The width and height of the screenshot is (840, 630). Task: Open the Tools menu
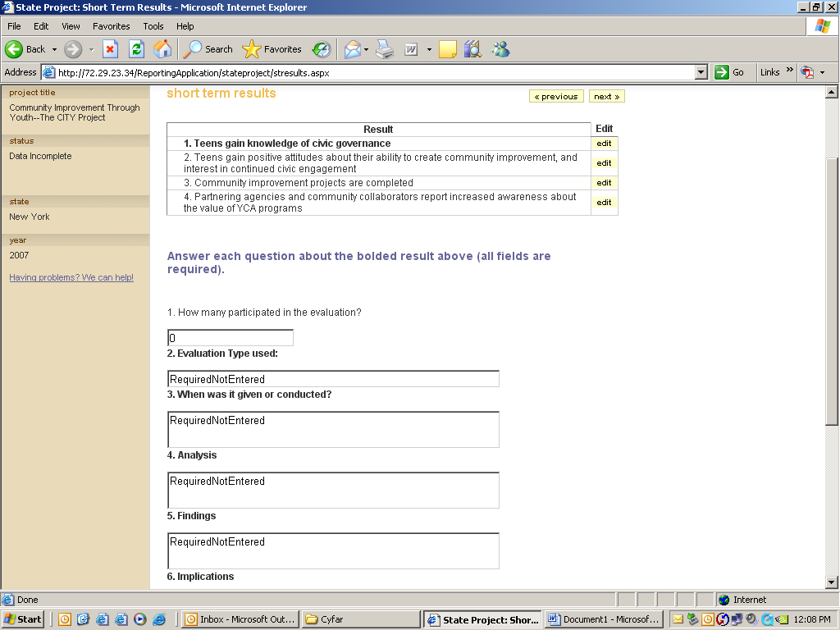click(x=153, y=26)
